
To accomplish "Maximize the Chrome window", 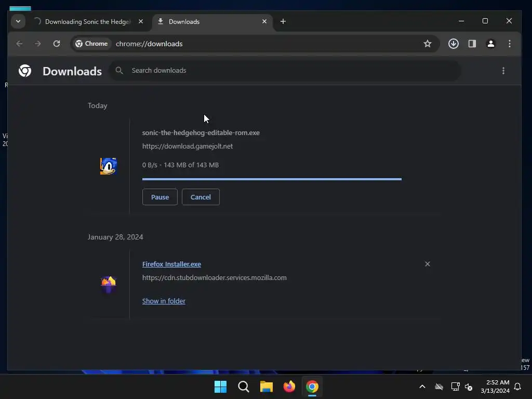I will pyautogui.click(x=485, y=21).
